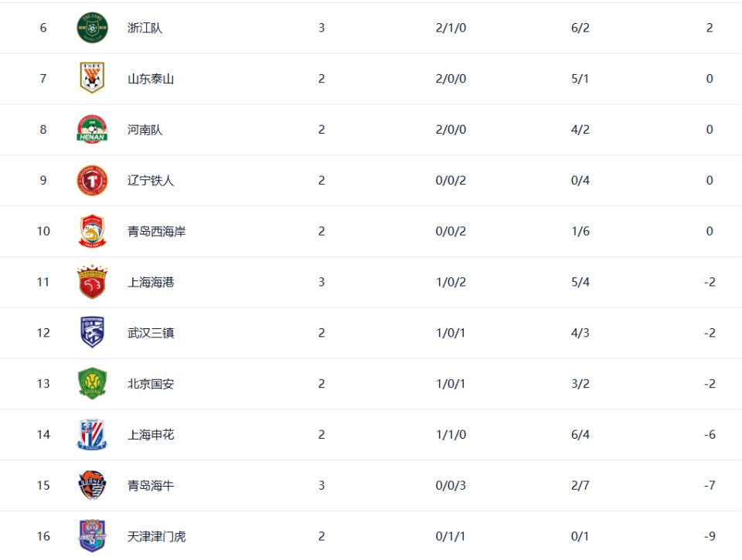Click the 2/1/0 record for 浙江队
The height and width of the screenshot is (560, 742).
click(451, 28)
